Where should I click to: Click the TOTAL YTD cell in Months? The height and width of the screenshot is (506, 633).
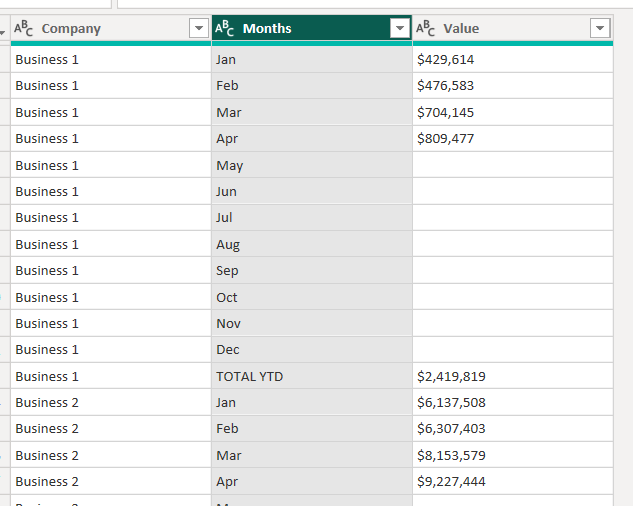point(312,376)
